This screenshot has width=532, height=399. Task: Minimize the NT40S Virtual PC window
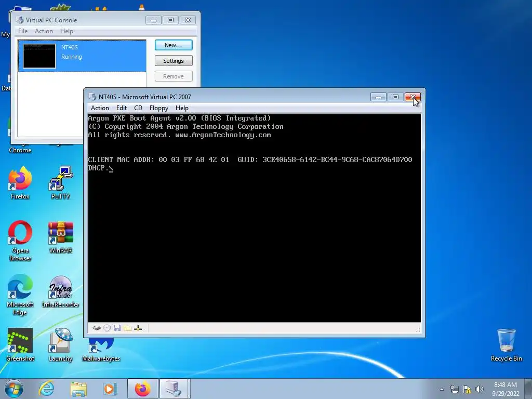point(378,97)
